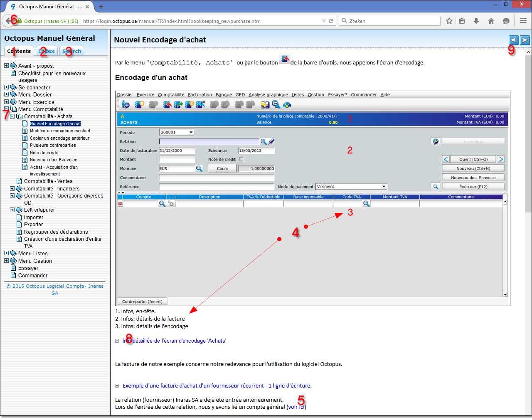Reload the page with the refresh icon
Image resolution: width=532 pixels, height=420 pixels.
331,21
